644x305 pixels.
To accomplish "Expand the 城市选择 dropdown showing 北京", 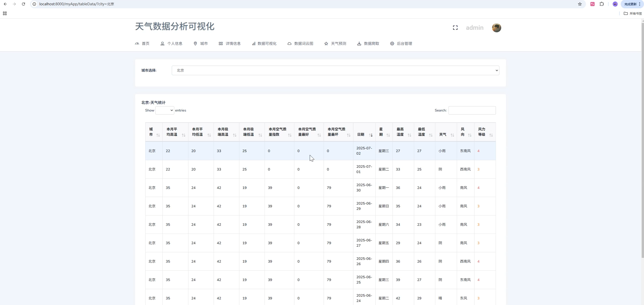I will click(335, 70).
